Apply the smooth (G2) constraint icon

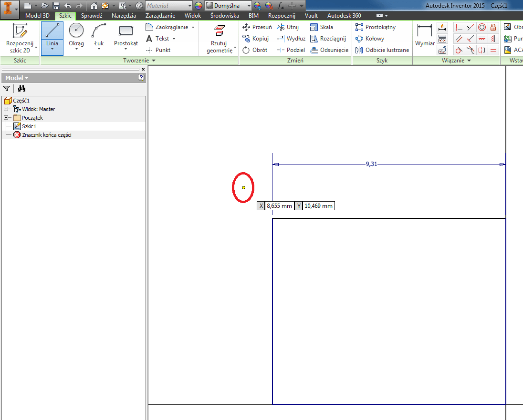[x=471, y=50]
